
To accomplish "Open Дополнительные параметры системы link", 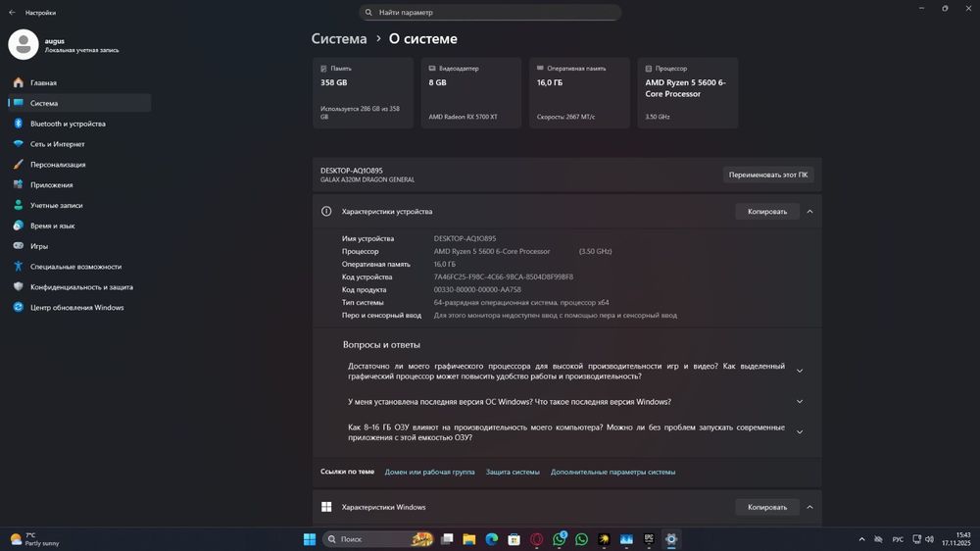I will point(612,473).
